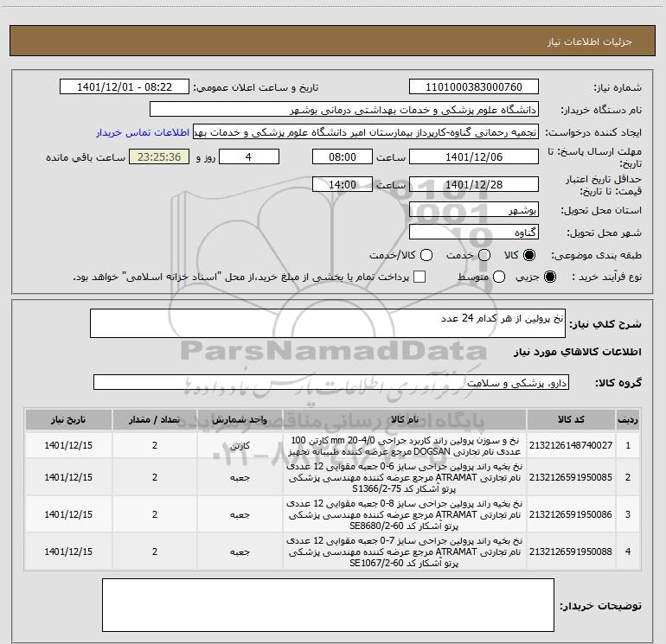This screenshot has height=644, width=666.
Task: Click the quantity 2 in row 1
Action: point(155,445)
